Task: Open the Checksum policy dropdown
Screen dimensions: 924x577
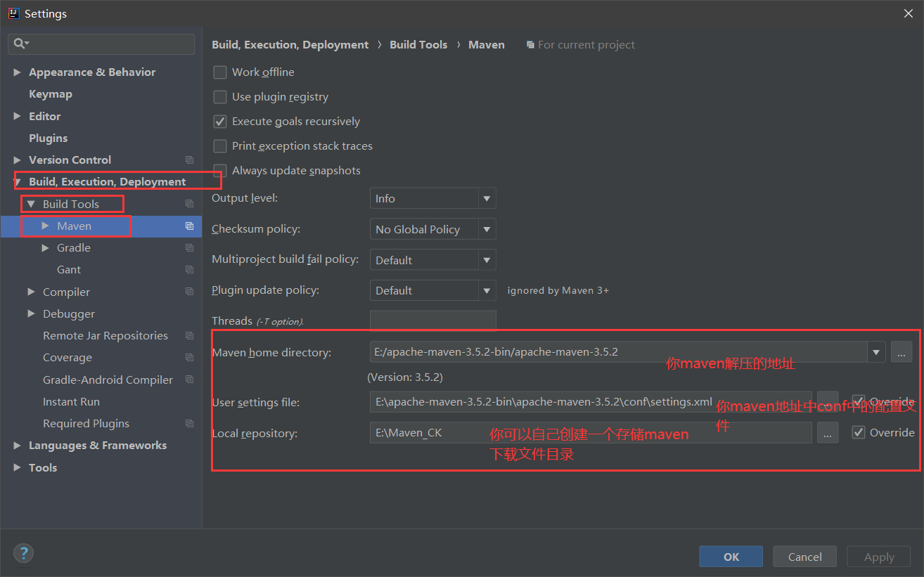Action: point(432,229)
